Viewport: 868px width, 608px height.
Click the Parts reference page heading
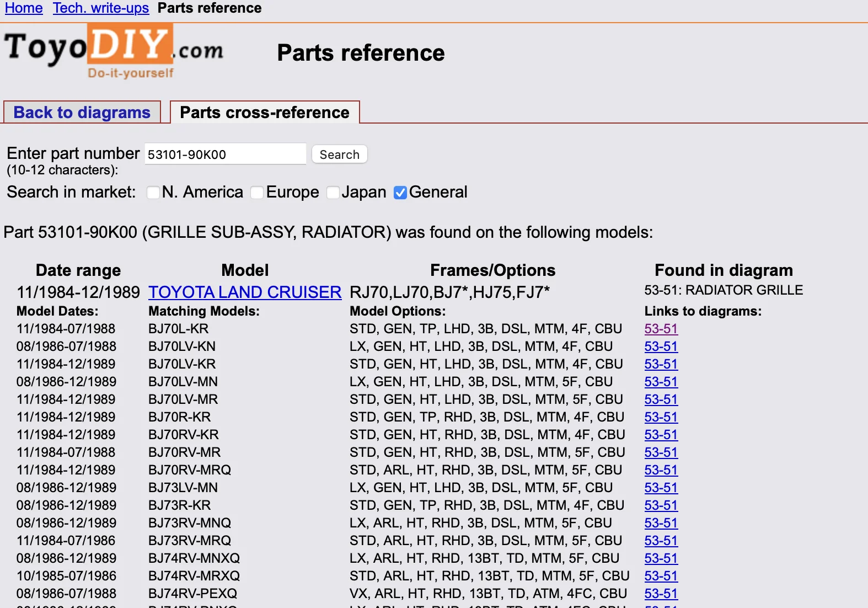pos(361,53)
